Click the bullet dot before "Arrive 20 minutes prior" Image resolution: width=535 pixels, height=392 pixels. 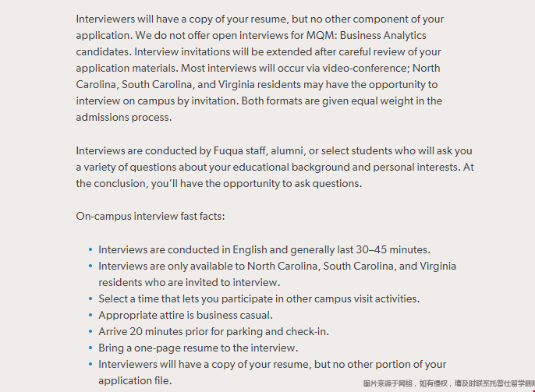90,332
